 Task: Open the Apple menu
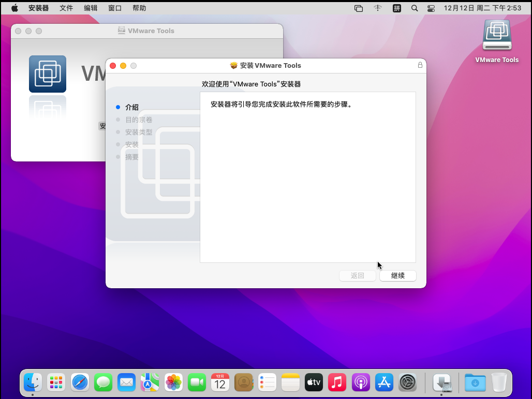click(x=14, y=8)
